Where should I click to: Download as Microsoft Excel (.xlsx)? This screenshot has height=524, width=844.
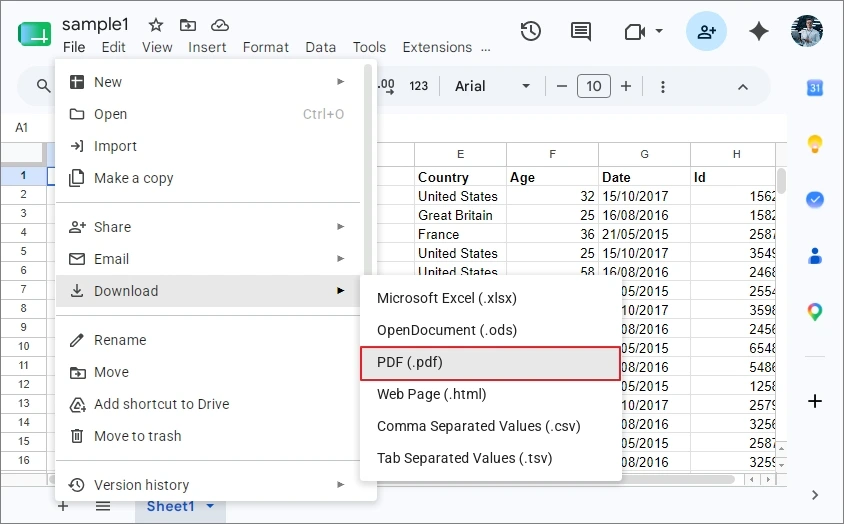(x=490, y=298)
